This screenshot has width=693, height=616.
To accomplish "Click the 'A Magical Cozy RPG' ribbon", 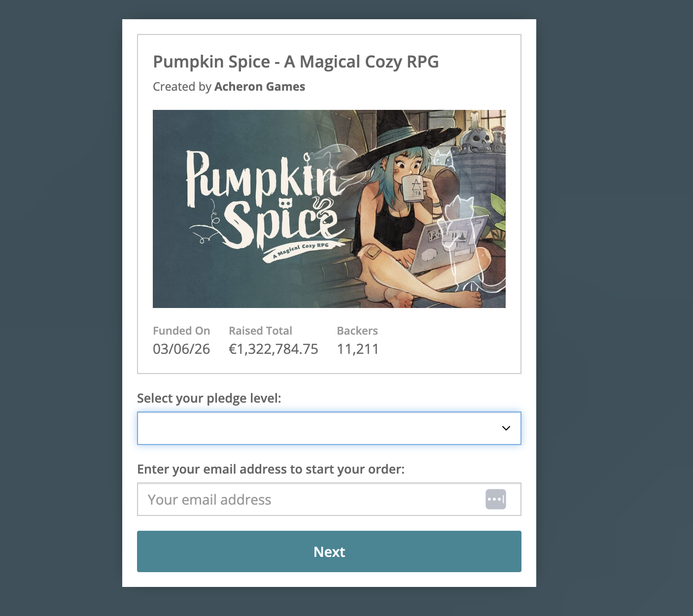I will (x=302, y=250).
